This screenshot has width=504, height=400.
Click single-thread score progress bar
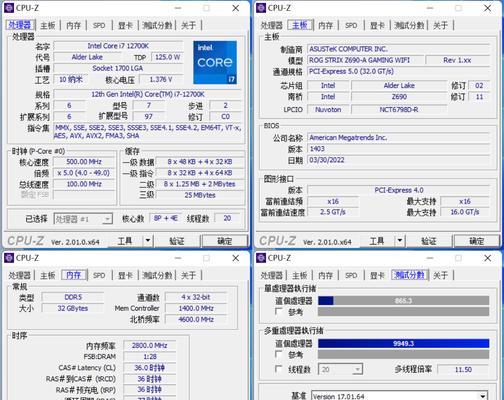click(x=404, y=301)
